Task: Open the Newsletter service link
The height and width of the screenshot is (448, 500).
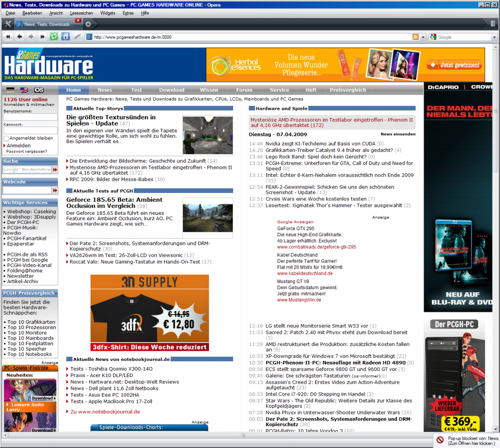Action: (21, 276)
